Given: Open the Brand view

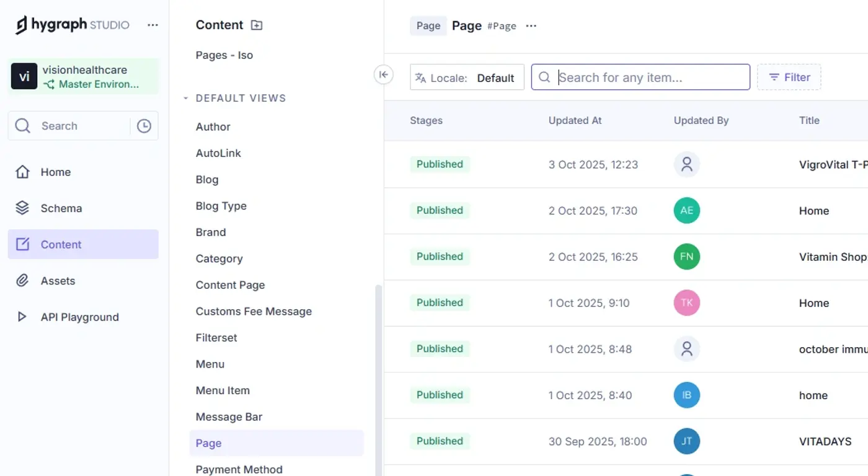Looking at the screenshot, I should coord(211,232).
